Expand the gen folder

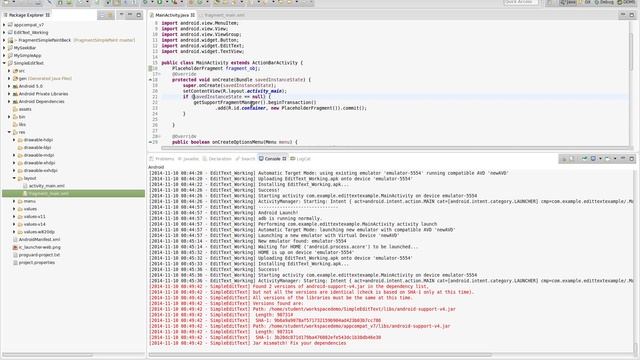click(x=9, y=79)
